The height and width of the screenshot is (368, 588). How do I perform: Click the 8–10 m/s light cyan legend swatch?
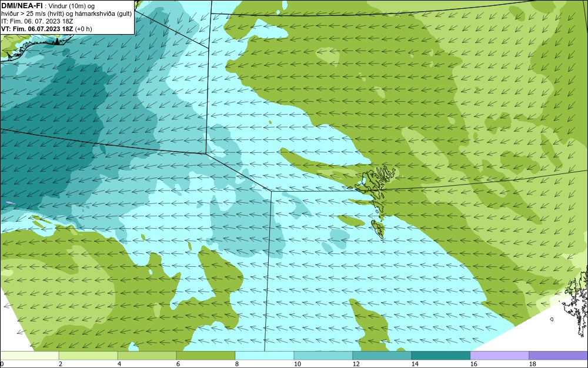coord(265,356)
